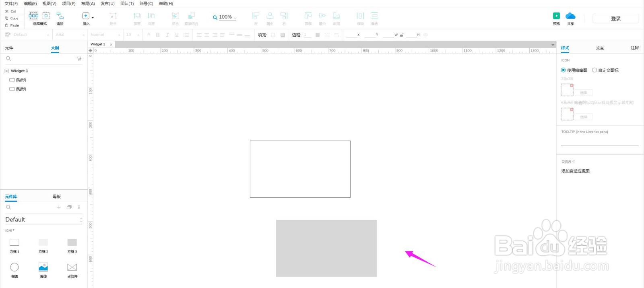Open the page tabs overflow dropdown arrow

click(553, 45)
